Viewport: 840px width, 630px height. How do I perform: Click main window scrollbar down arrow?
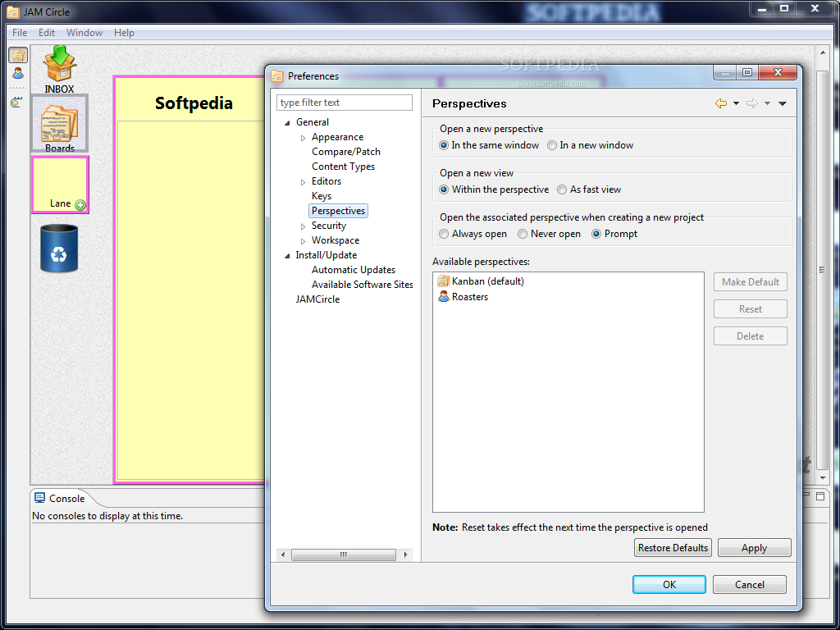[x=823, y=478]
